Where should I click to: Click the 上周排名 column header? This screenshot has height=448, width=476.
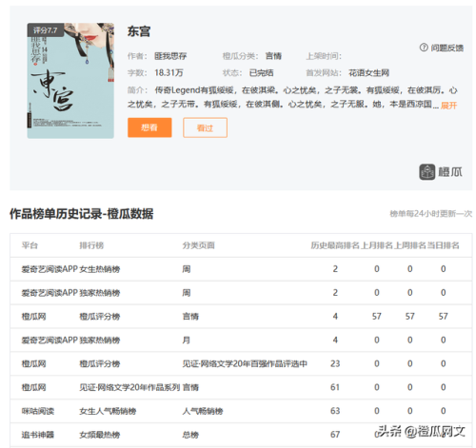[409, 245]
